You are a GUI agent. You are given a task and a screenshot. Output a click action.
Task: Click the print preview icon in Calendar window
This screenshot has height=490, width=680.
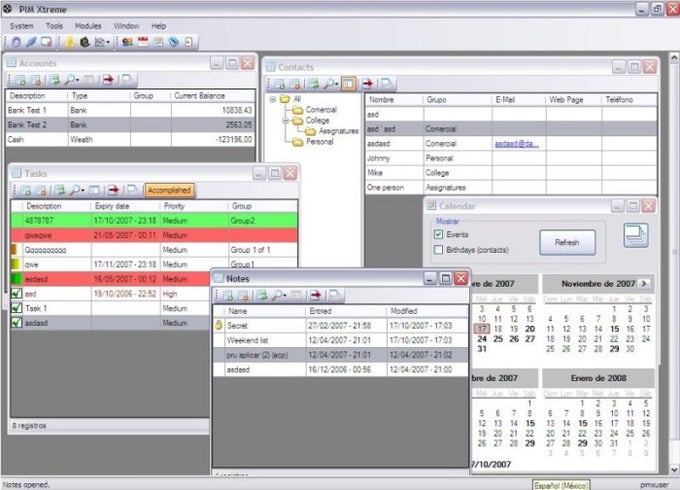click(636, 236)
